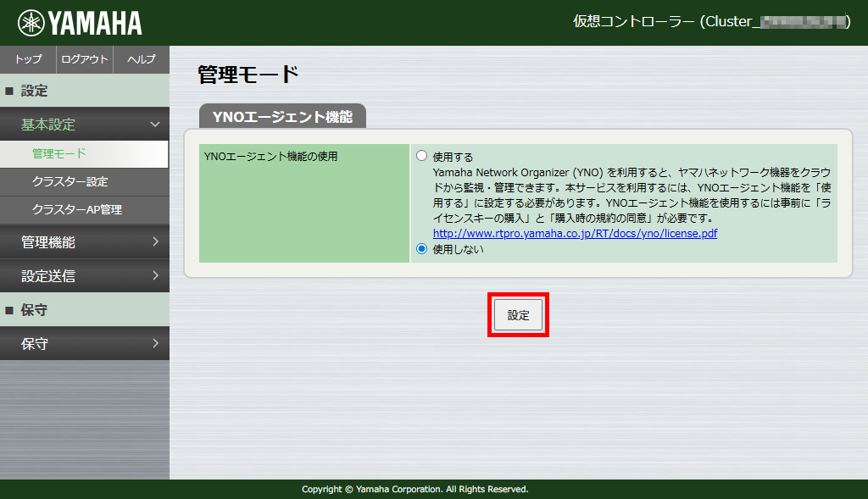Select the 使用しない radio button
Screen dimensions: 868x499
(422, 249)
